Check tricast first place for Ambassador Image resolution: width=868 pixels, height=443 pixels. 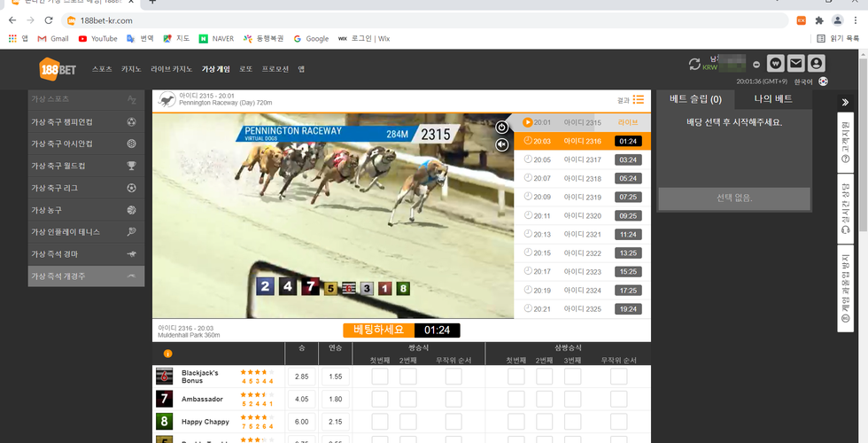(x=515, y=400)
